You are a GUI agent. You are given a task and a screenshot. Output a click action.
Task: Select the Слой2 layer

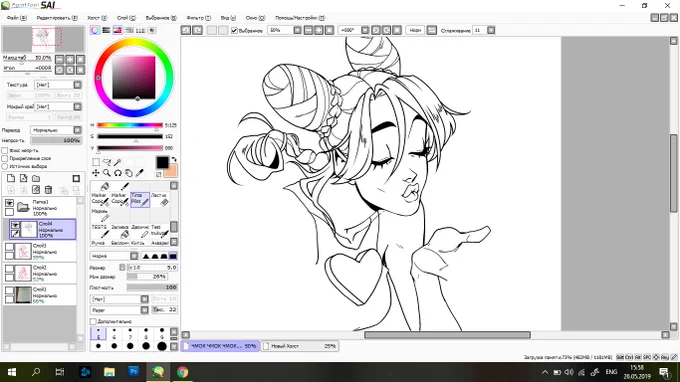pyautogui.click(x=40, y=273)
